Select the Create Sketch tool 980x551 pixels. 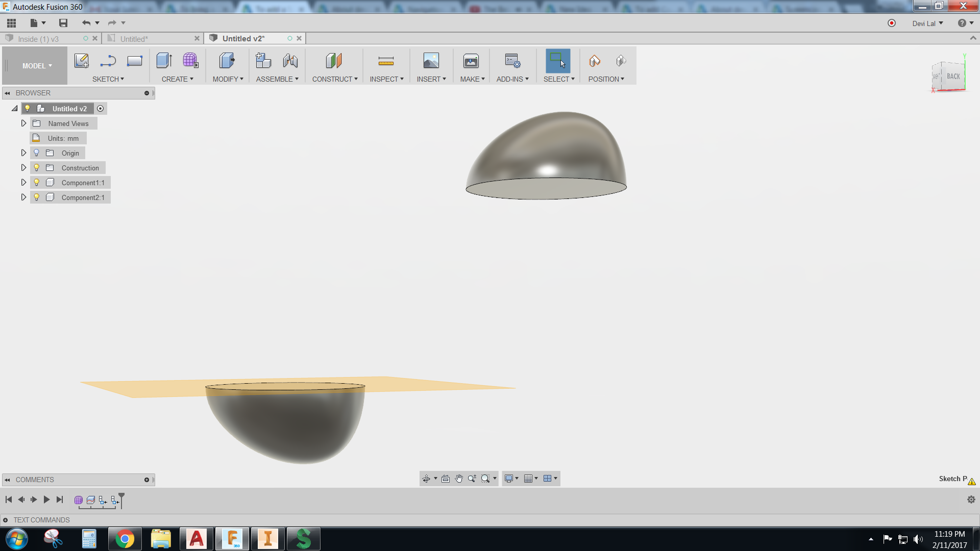pyautogui.click(x=81, y=60)
